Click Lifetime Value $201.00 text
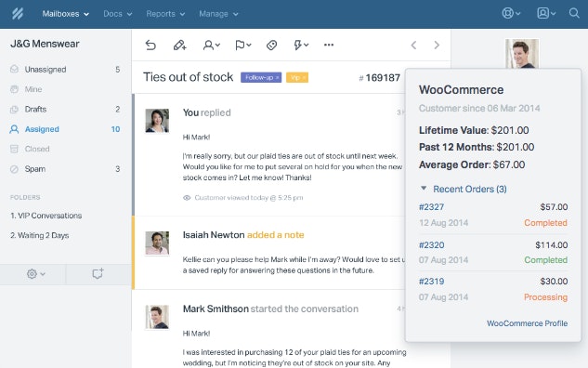The width and height of the screenshot is (588, 368). tap(474, 130)
